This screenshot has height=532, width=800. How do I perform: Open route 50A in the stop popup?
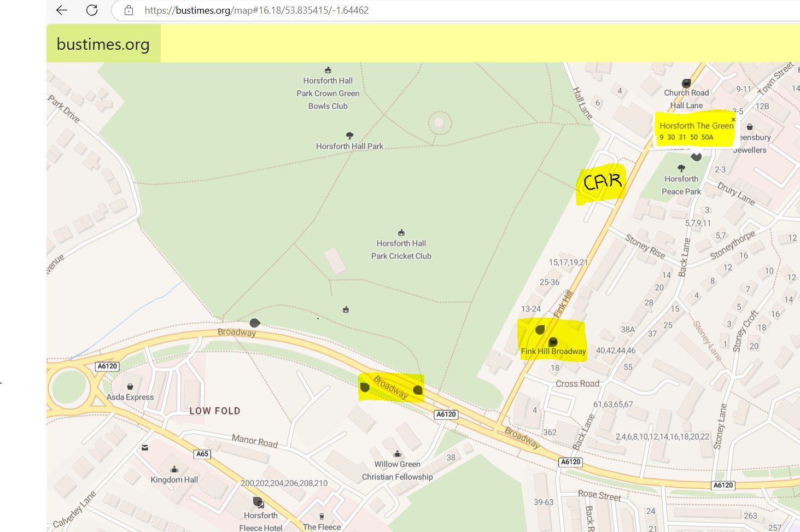point(708,137)
